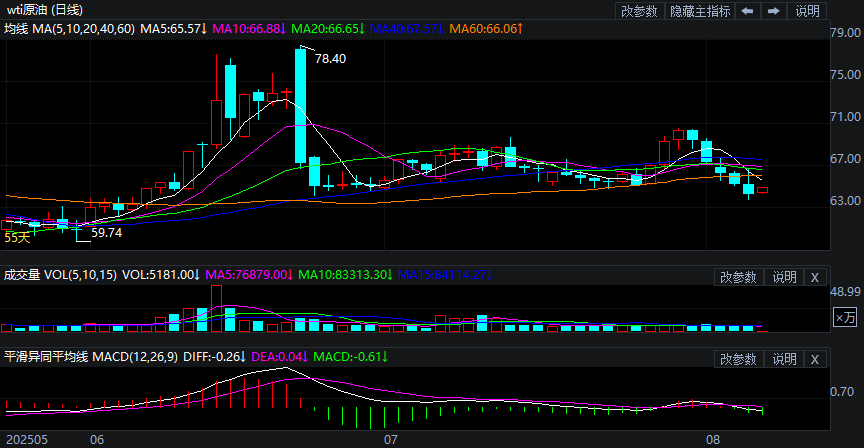864x448 pixels.
Task: Click the 均线 MA(5,10,20,40,60) label
Action: coord(69,29)
